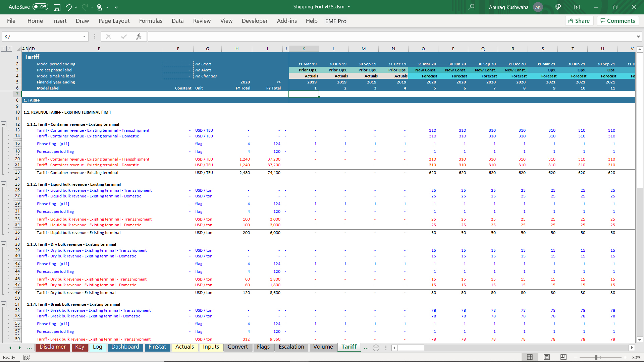The width and height of the screenshot is (644, 362).
Task: Switch to Page Layout view icon
Action: (x=546, y=357)
